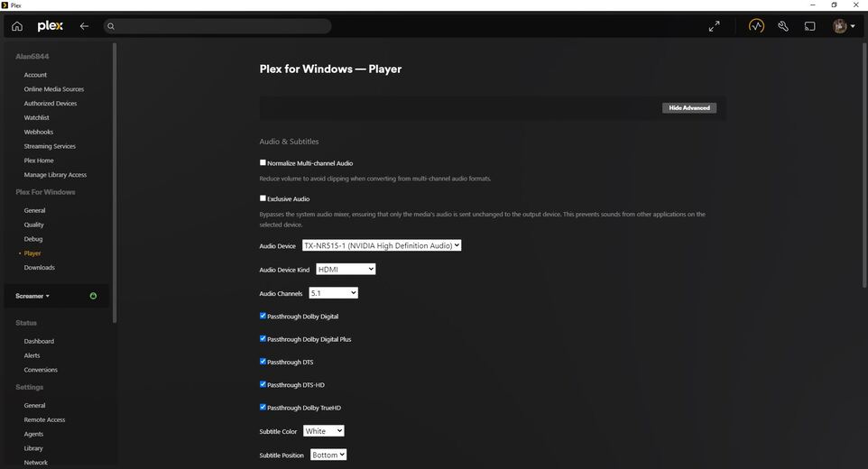Click the Plex for Windows — Player title
The height and width of the screenshot is (469, 868).
click(x=330, y=69)
